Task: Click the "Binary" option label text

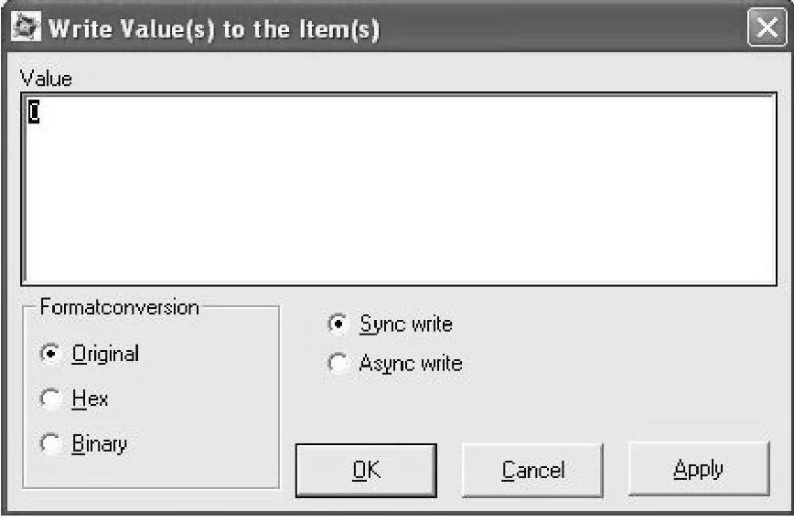Action: (99, 444)
